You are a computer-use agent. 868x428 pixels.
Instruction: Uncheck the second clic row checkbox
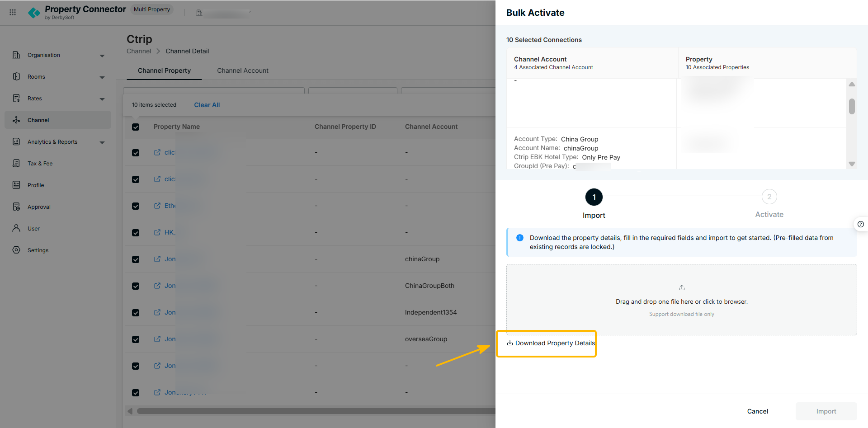point(136,179)
